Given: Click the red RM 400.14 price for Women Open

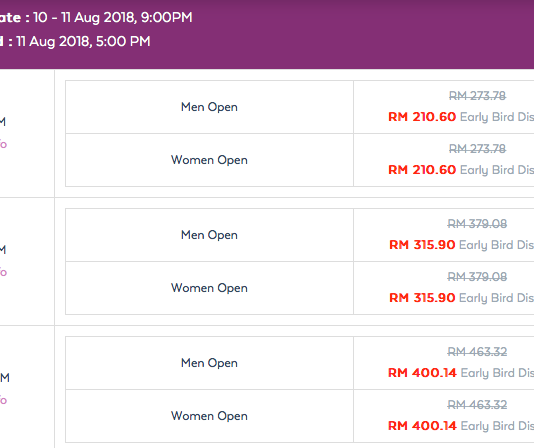Looking at the screenshot, I should click(422, 426).
